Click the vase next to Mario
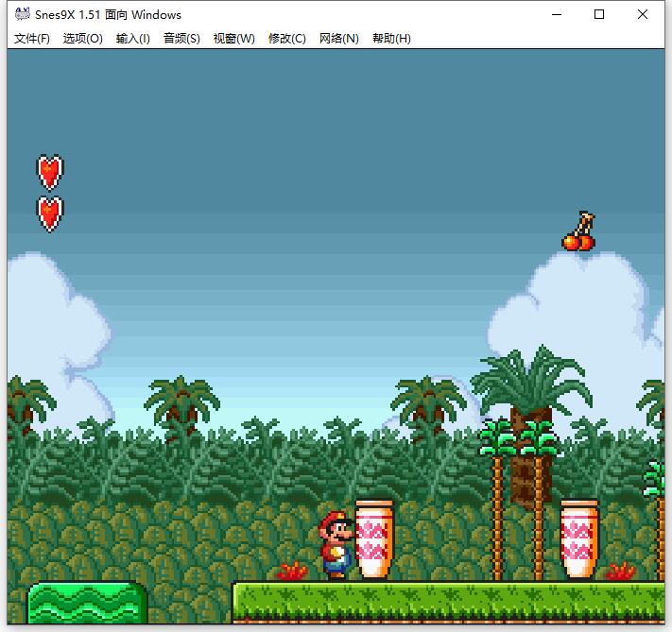 click(373, 538)
